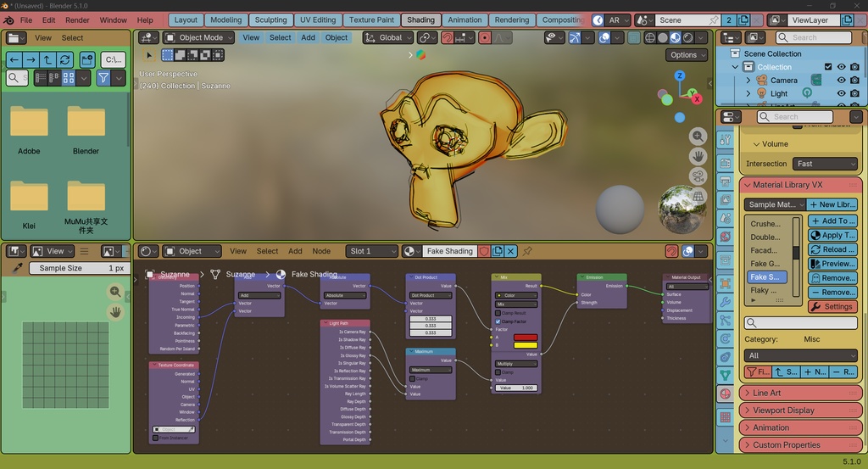Viewport: 868px width, 469px height.
Task: Toggle Clamp Factor checkbox on Mix node
Action: (498, 321)
